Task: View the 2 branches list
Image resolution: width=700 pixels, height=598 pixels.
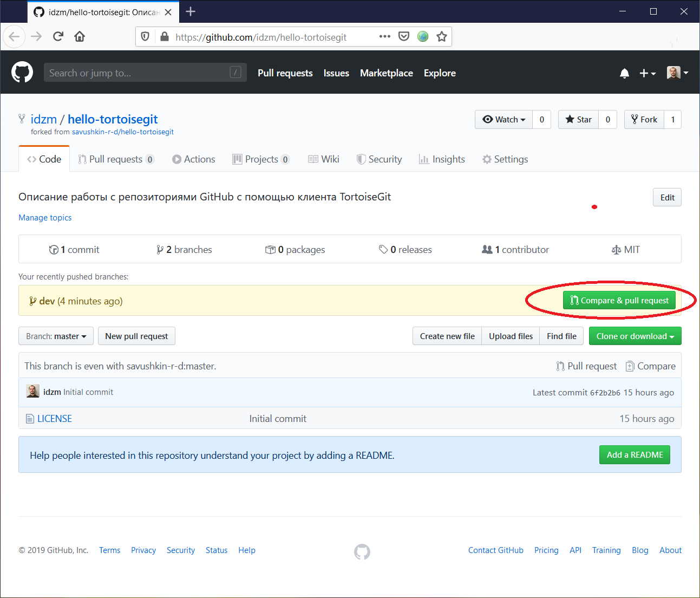Action: (x=184, y=250)
